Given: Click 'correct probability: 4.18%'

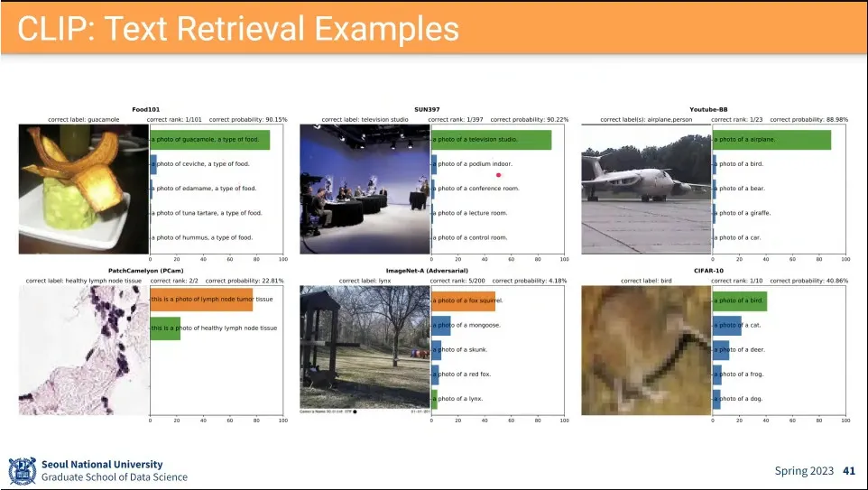Looking at the screenshot, I should click(x=530, y=281).
